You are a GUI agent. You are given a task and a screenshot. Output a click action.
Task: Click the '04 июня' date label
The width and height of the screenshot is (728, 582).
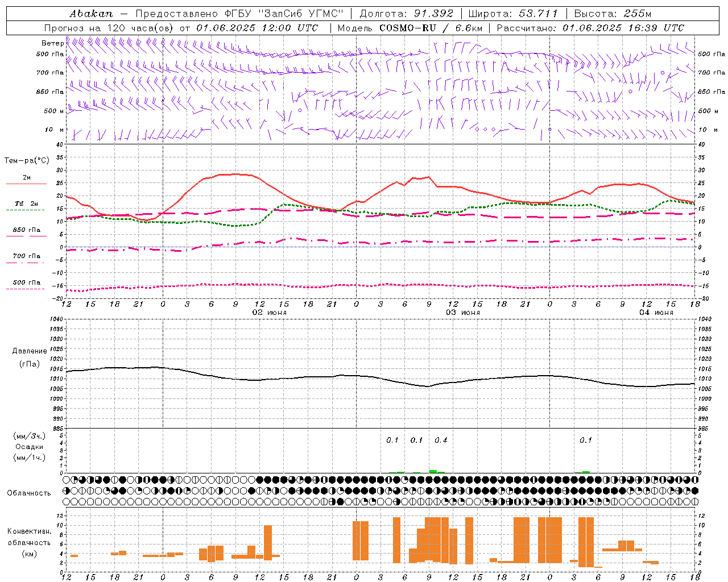(656, 313)
